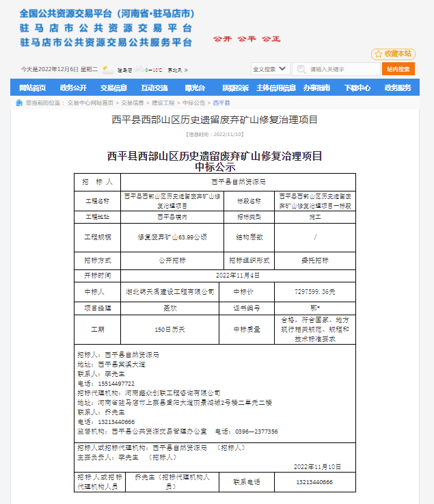
Task: Open the 下载中心 nav item
Action: coord(357,88)
